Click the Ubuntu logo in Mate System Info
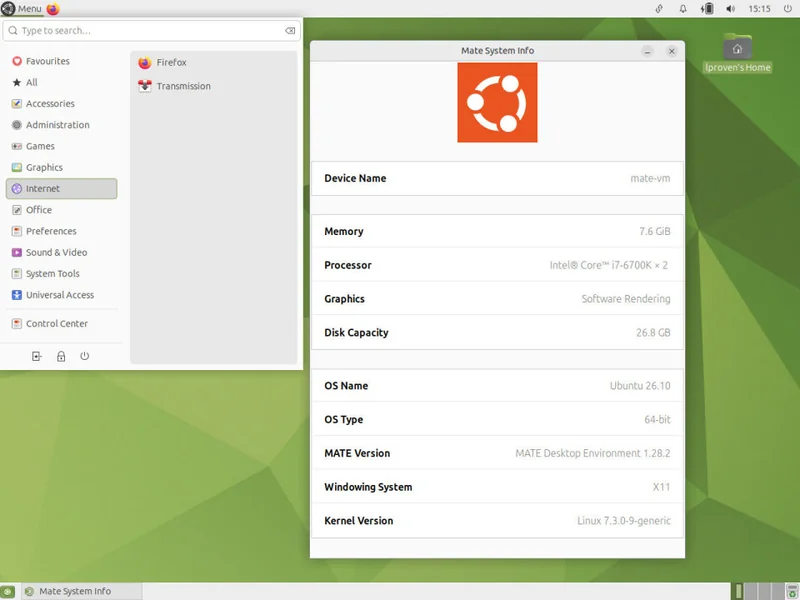 tap(497, 103)
